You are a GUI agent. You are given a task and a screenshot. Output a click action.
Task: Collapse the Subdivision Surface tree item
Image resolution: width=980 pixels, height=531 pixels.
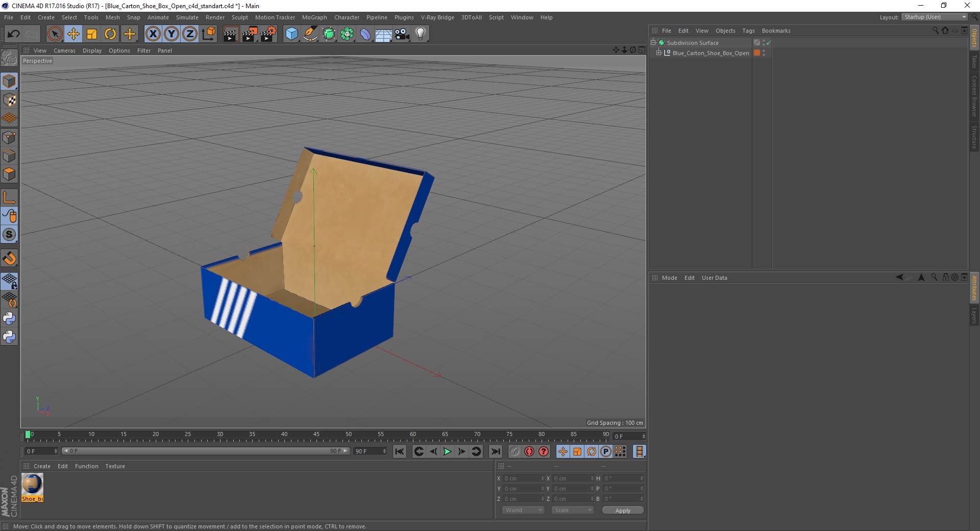click(653, 42)
